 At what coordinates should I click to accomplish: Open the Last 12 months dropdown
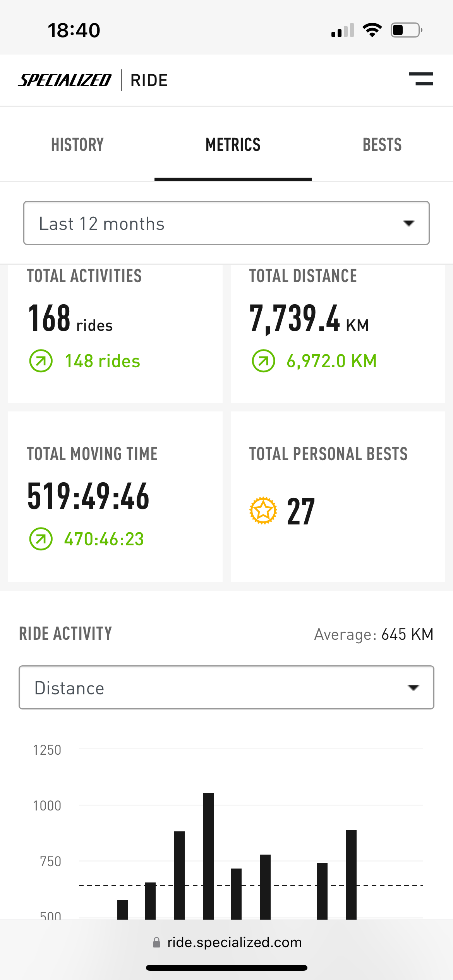pyautogui.click(x=226, y=223)
